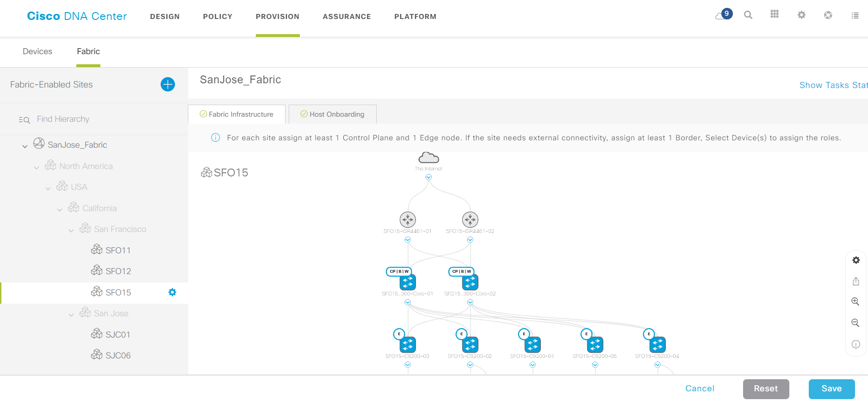
Task: Open the list menu icon at header end
Action: tap(855, 15)
